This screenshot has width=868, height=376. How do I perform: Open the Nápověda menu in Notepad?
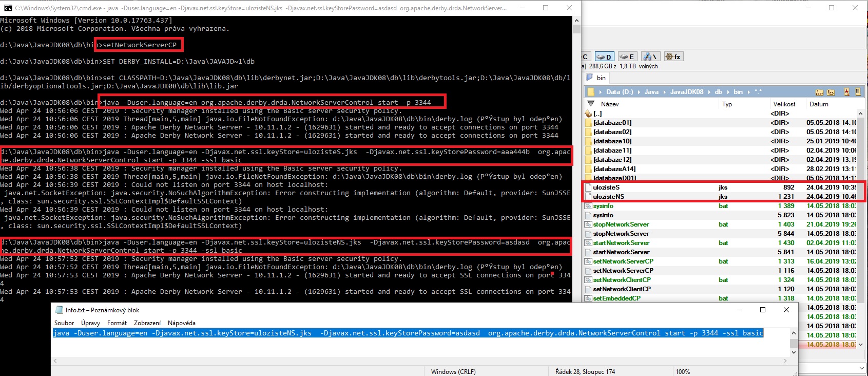click(182, 323)
